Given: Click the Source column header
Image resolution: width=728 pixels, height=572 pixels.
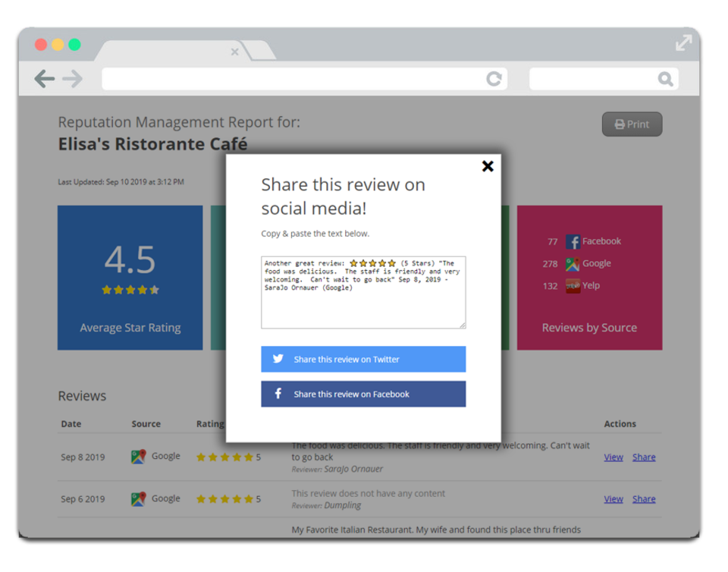Looking at the screenshot, I should pyautogui.click(x=146, y=423).
